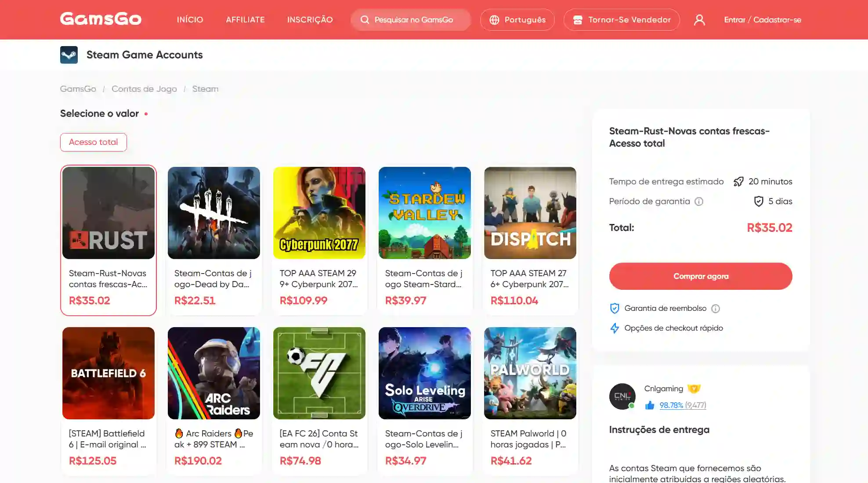Screen dimensions: 868x483
Task: Open the Steam breadcrumb link
Action: point(205,89)
